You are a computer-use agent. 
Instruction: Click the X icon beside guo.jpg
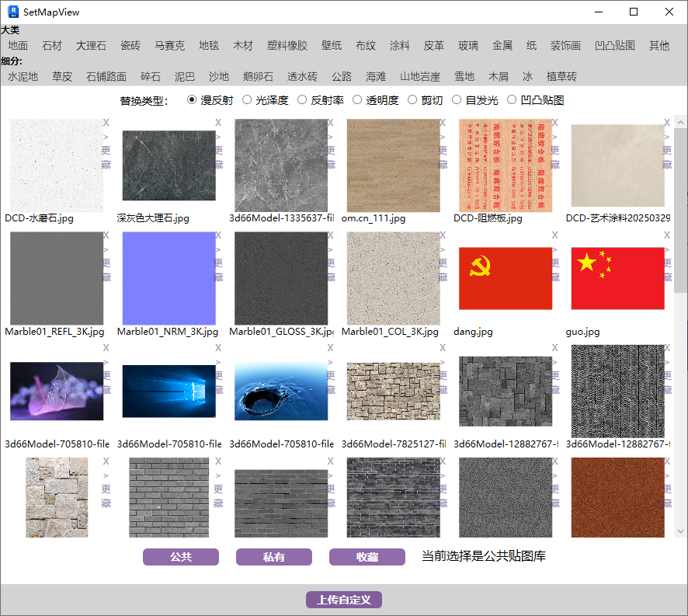(x=667, y=235)
